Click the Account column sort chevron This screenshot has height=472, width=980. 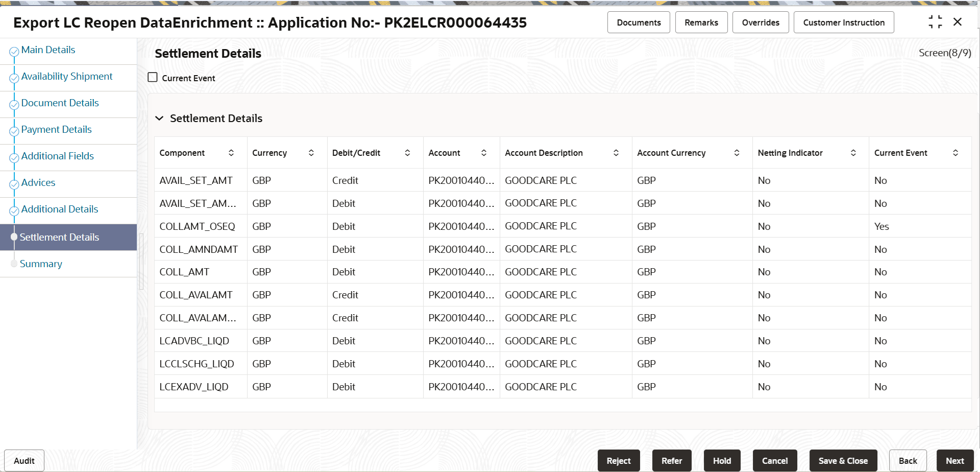[x=484, y=152]
